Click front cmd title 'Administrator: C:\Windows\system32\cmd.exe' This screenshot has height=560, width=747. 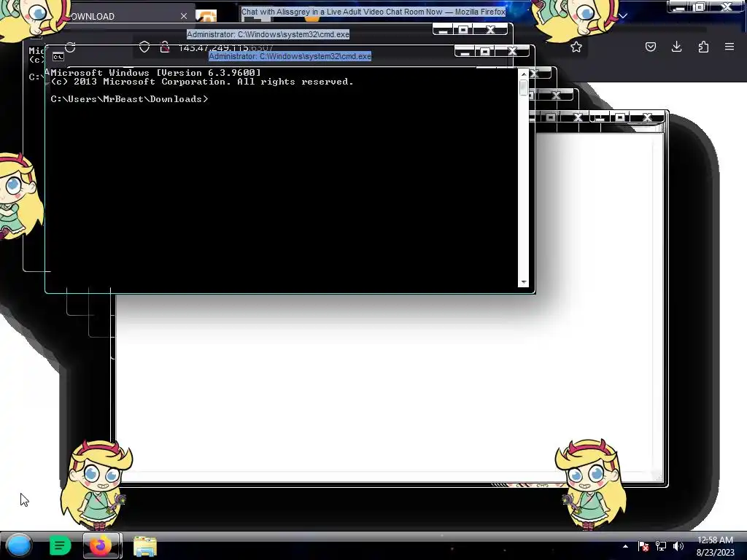(290, 56)
